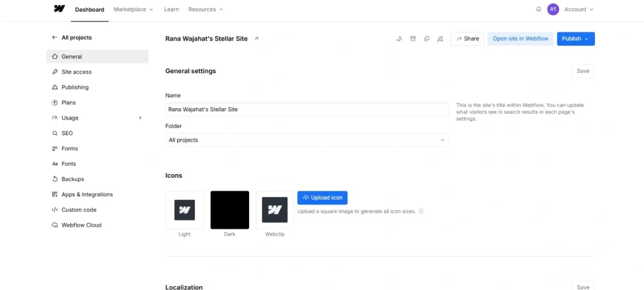Click the info icon beside the upload hint

click(x=421, y=211)
